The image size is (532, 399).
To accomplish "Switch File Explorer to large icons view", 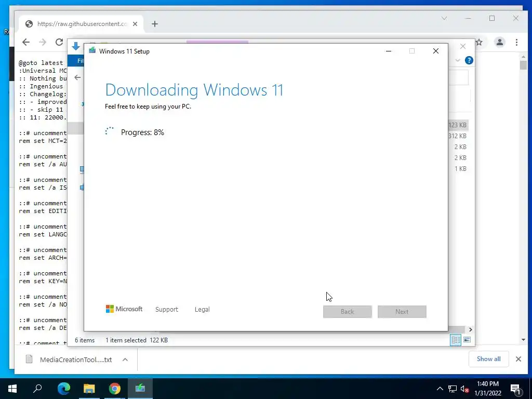I will click(467, 340).
